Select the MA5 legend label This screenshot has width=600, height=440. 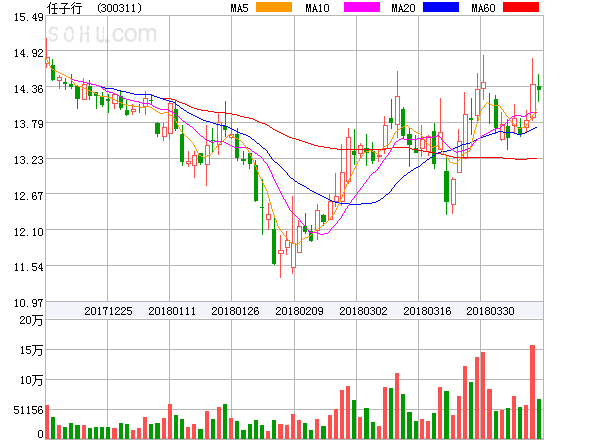[239, 8]
